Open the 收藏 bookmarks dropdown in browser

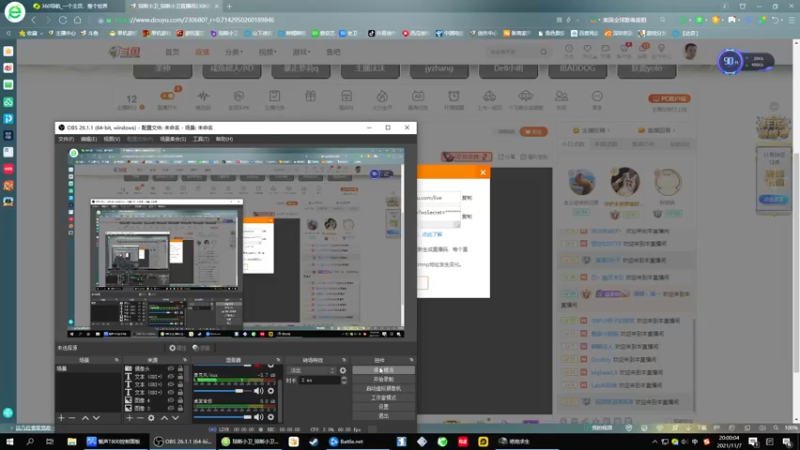pyautogui.click(x=31, y=33)
